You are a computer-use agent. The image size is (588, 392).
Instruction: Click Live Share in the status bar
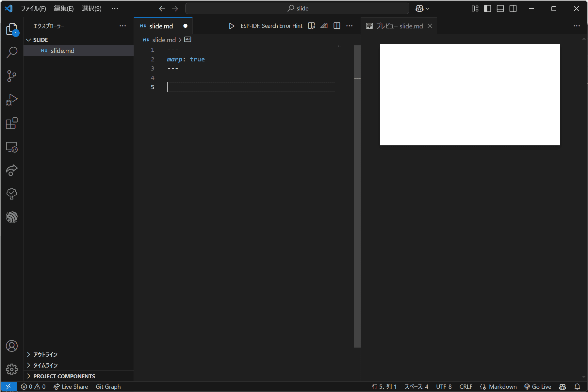[x=71, y=386]
